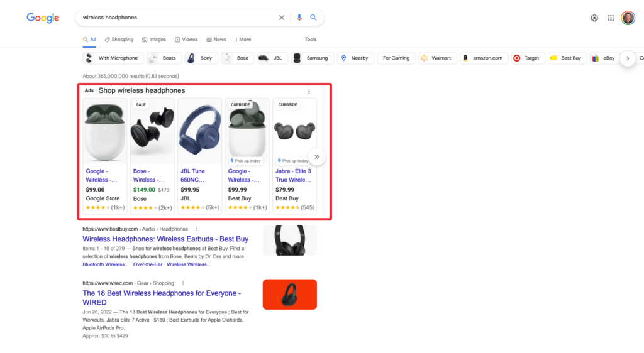Open the Over-the-Ear sitelink
Viewport: 644px width, 353px height.
click(147, 264)
